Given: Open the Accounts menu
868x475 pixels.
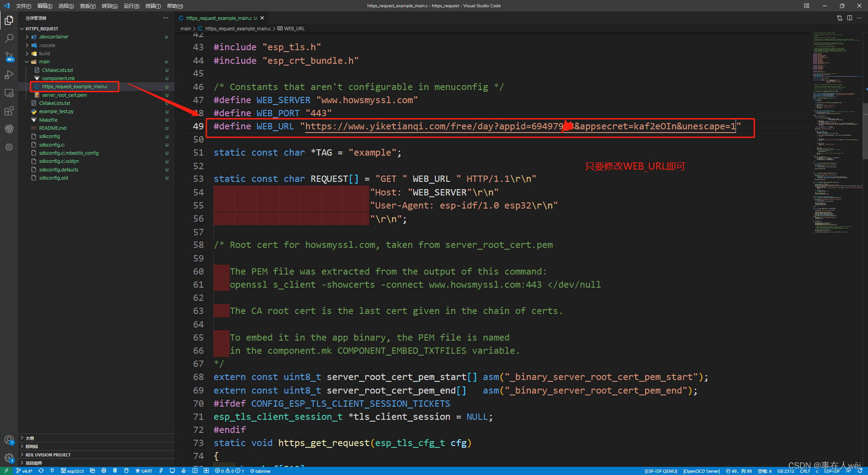Looking at the screenshot, I should click(x=9, y=440).
